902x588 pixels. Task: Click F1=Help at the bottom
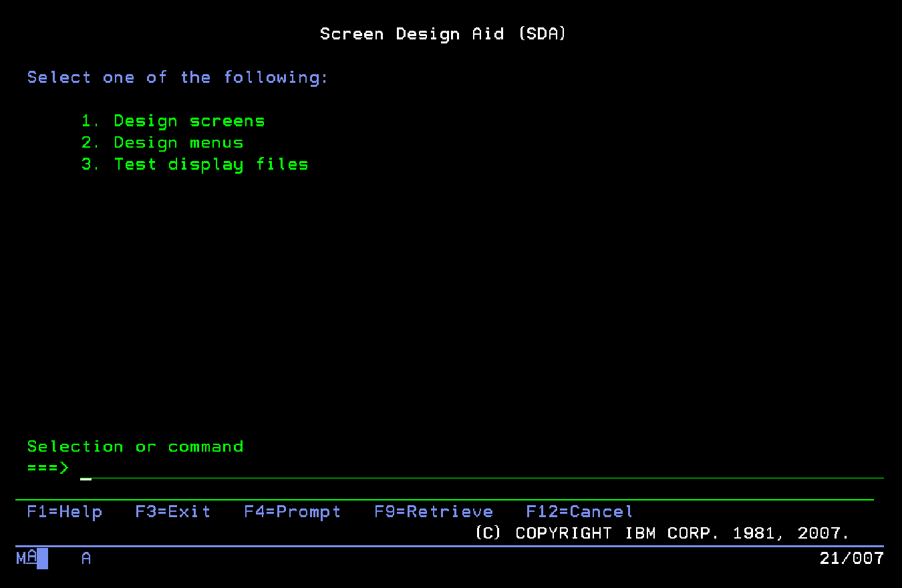[64, 511]
